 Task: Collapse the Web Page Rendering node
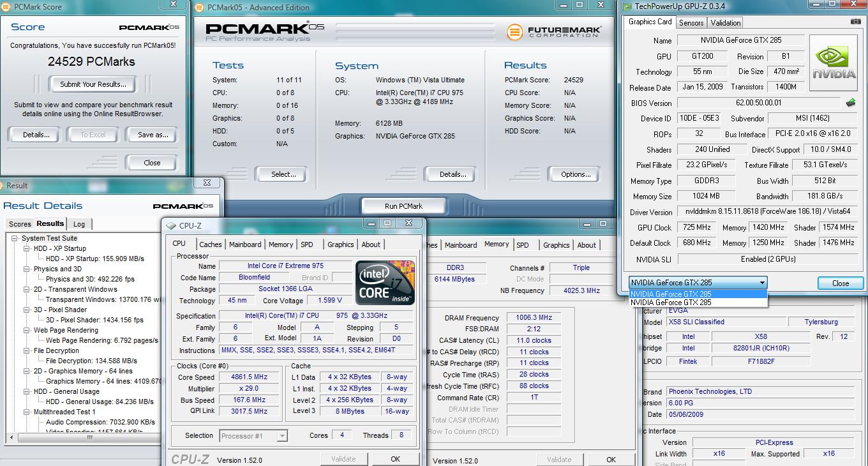[x=27, y=330]
